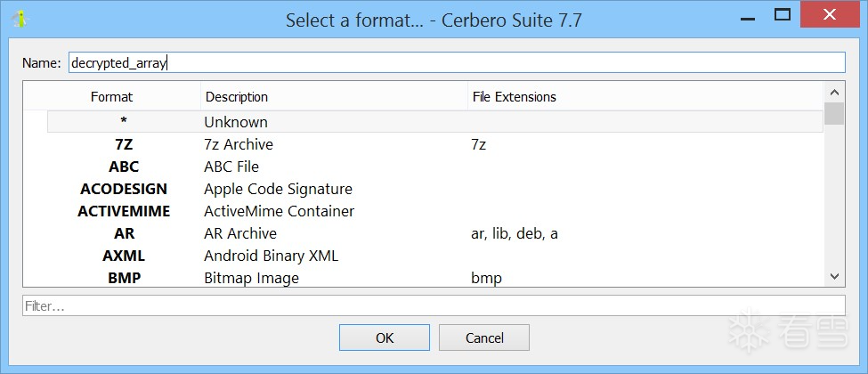Select the 7Z archive format
This screenshot has width=868, height=374.
(x=238, y=144)
